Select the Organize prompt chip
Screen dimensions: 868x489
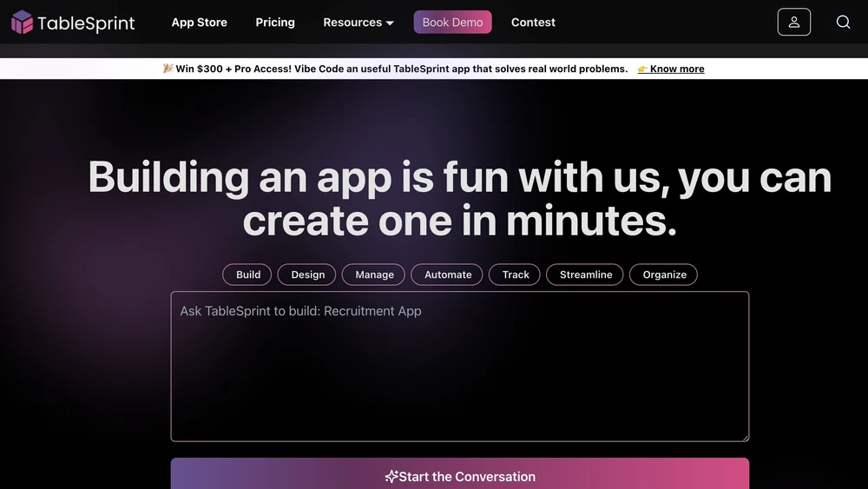click(663, 274)
